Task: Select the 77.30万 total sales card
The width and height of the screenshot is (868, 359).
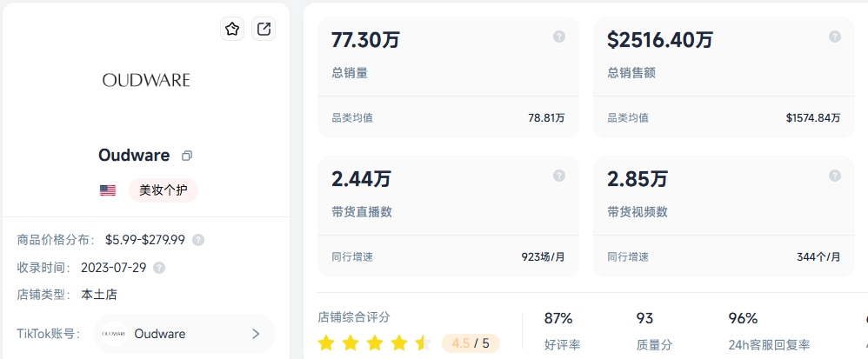Action: (448, 76)
